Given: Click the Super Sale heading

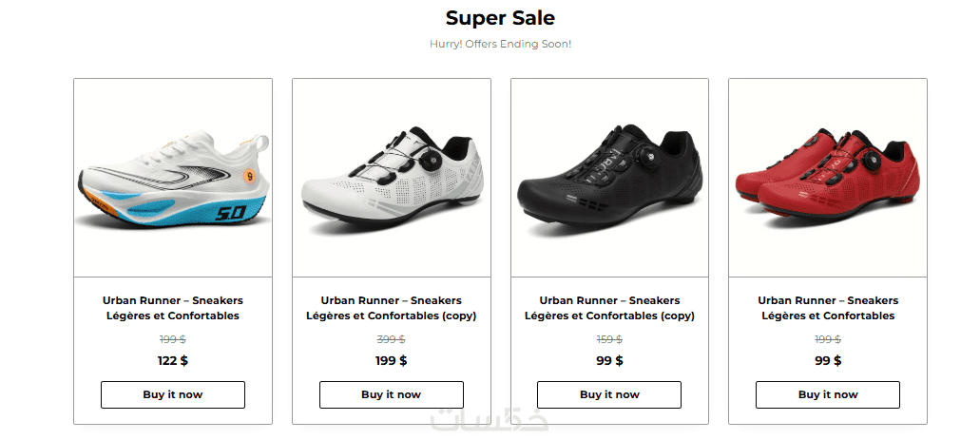Looking at the screenshot, I should tap(500, 18).
